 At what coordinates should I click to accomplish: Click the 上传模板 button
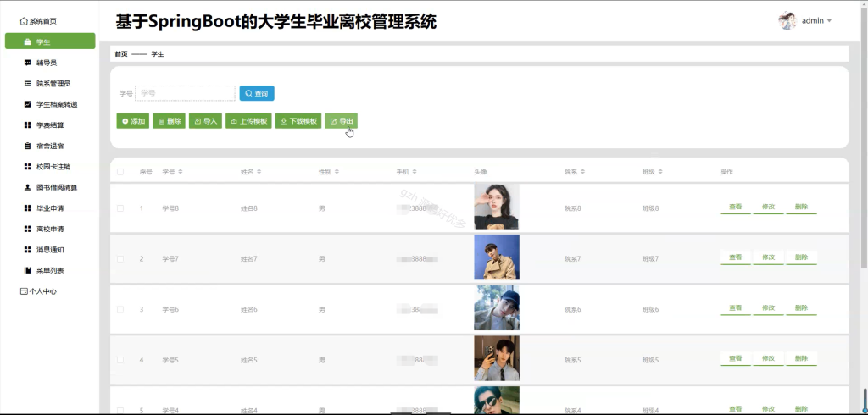[x=248, y=121]
